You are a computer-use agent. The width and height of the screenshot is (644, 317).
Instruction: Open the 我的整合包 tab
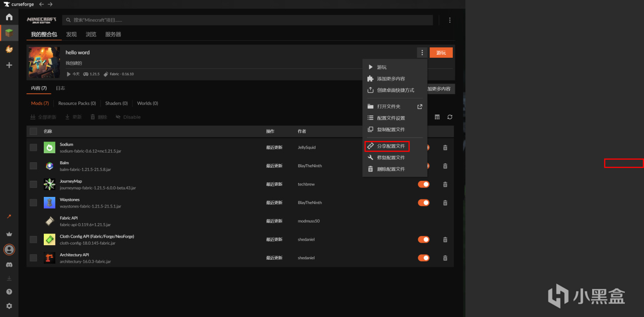[44, 35]
